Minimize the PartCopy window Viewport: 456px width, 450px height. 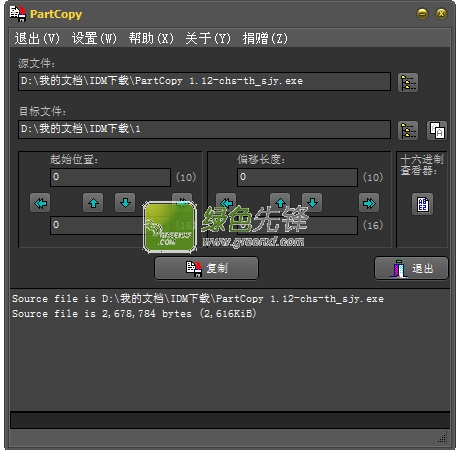pyautogui.click(x=422, y=14)
